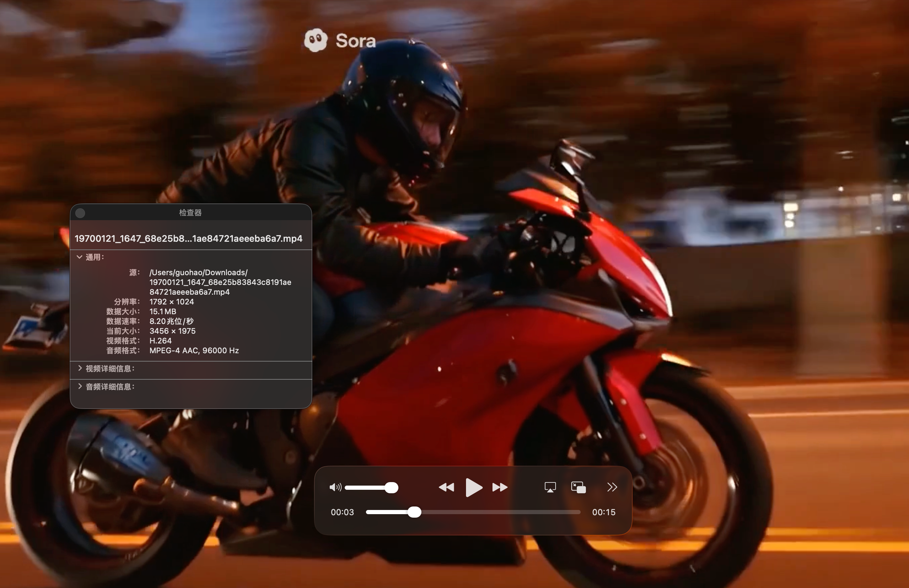Click the volume slider knob

pyautogui.click(x=391, y=488)
